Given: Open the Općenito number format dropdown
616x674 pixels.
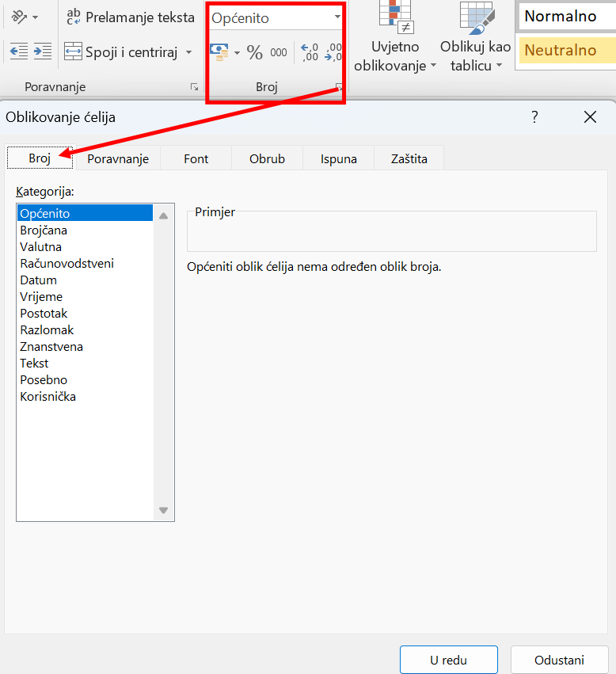Looking at the screenshot, I should (338, 17).
